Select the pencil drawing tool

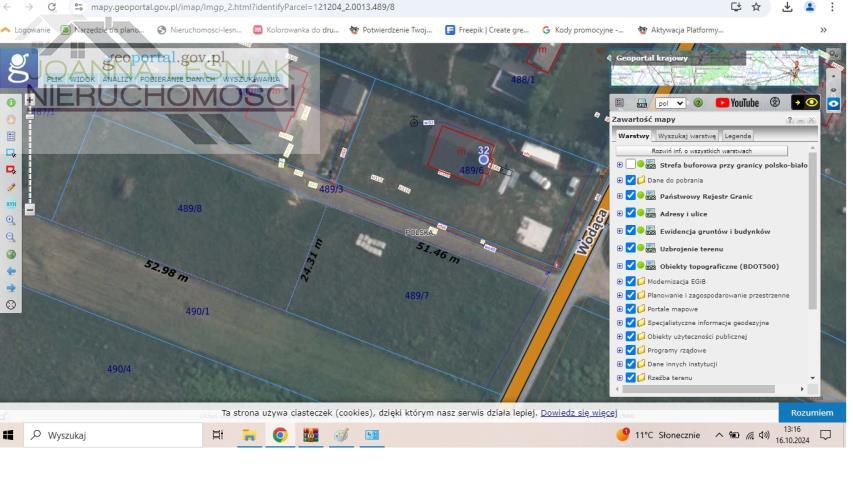(11, 187)
